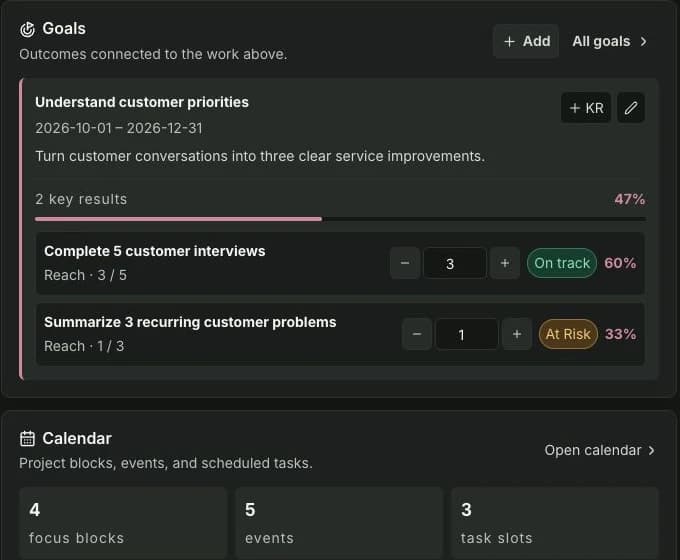Viewport: 680px width, 560px height.
Task: Click 'Outcomes connected to the work above.' subtitle
Action: 153,54
